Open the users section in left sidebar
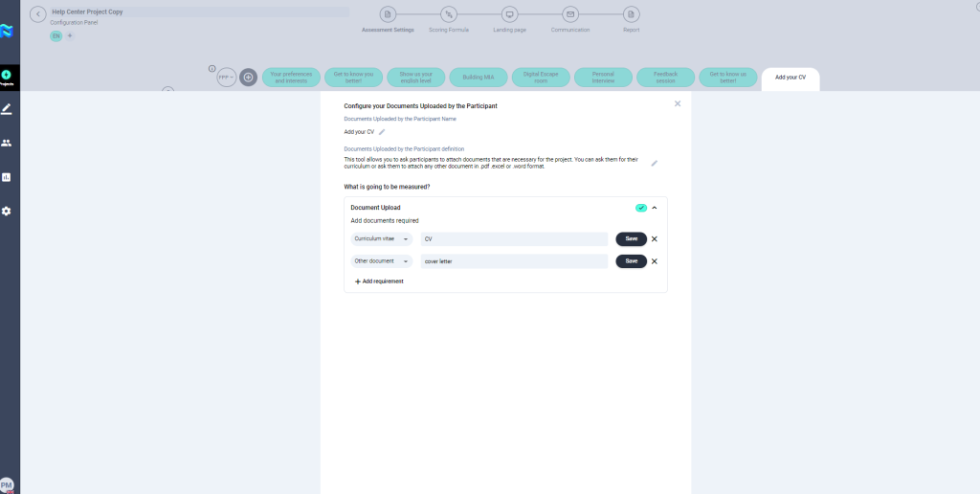980x494 pixels. [x=7, y=143]
